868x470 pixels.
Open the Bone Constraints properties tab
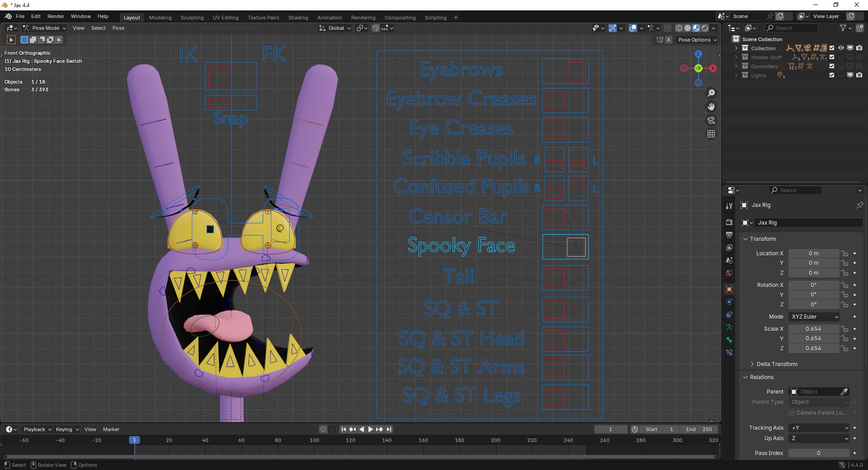(729, 352)
